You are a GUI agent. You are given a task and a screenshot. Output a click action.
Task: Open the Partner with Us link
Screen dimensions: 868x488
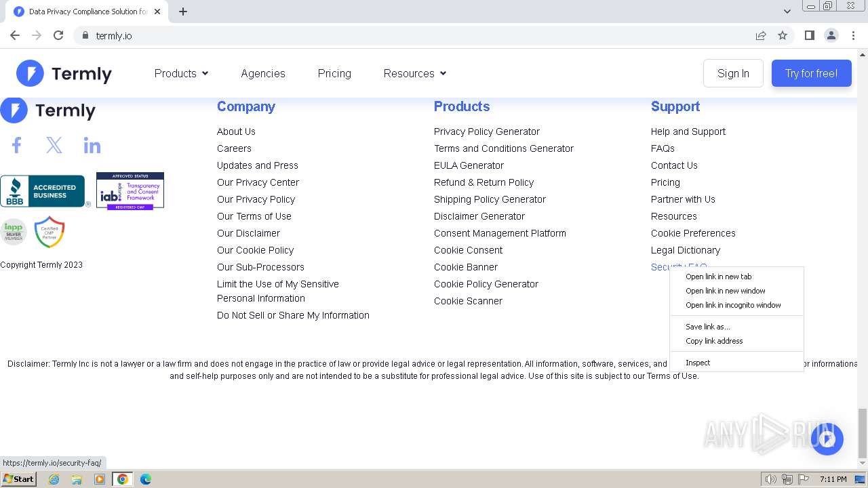(x=683, y=199)
